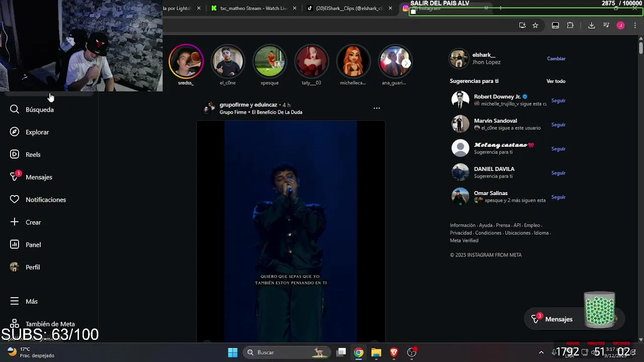Open Búsqueda in the Instagram sidebar
Image resolution: width=644 pixels, height=362 pixels.
32,110
